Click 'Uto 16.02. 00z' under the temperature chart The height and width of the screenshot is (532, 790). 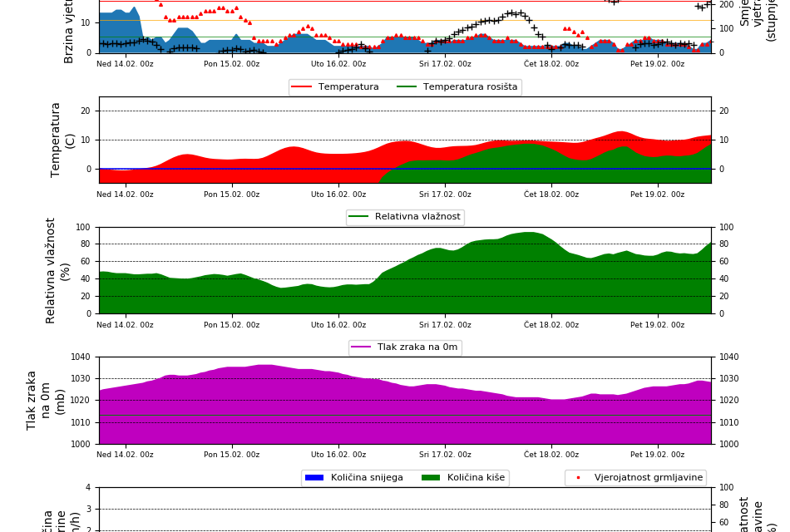click(338, 195)
